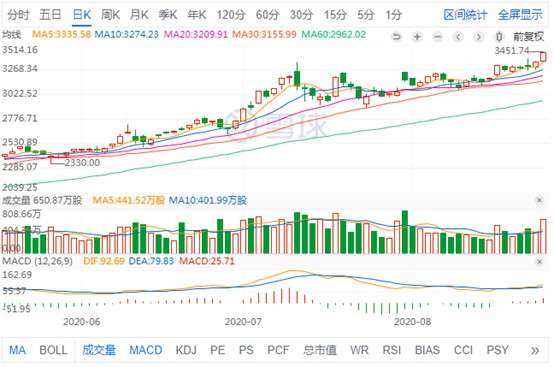554x367 pixels.
Task: Click the MA60:2962.02 legend value
Action: tap(333, 35)
